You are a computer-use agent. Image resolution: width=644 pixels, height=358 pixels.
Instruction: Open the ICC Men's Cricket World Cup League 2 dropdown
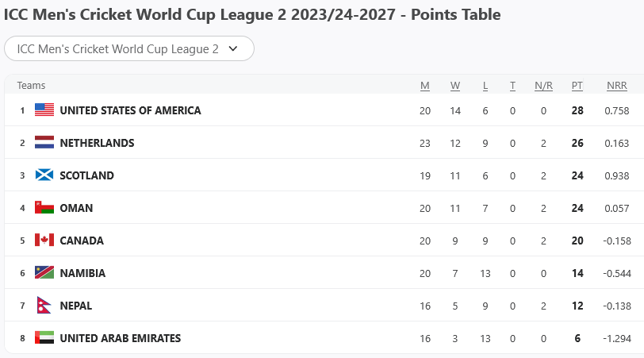(119, 48)
